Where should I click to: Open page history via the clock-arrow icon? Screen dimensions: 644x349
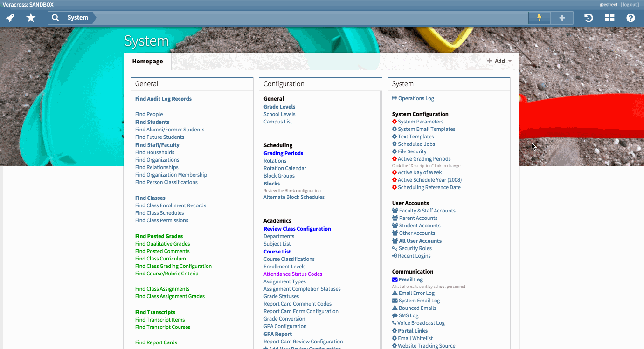pyautogui.click(x=588, y=18)
